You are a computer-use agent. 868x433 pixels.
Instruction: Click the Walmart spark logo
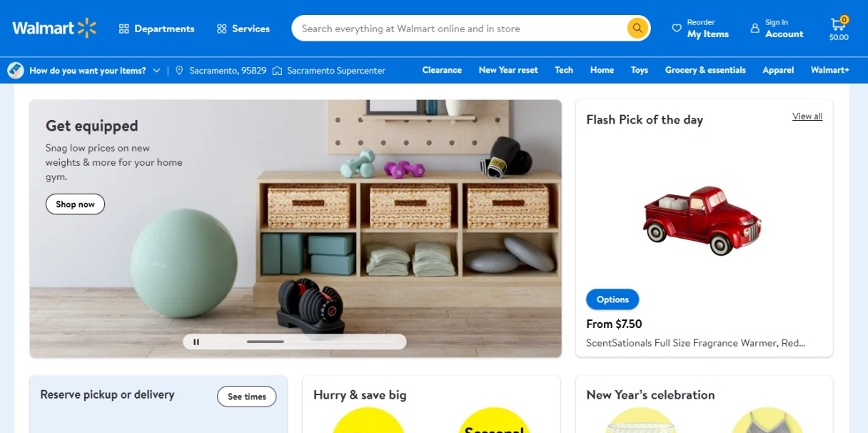(87, 28)
